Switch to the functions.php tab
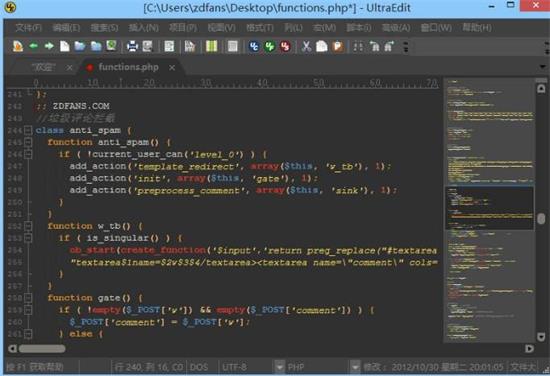550x376 pixels. (128, 67)
